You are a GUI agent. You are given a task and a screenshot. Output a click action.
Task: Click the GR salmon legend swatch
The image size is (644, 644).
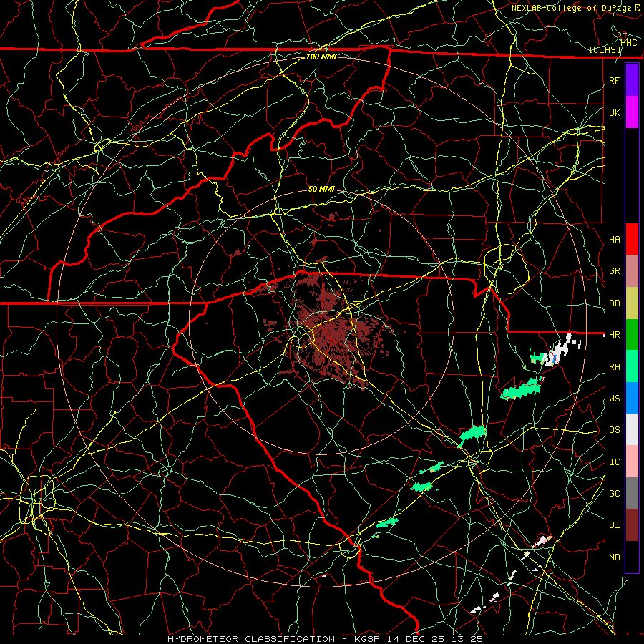click(x=632, y=271)
